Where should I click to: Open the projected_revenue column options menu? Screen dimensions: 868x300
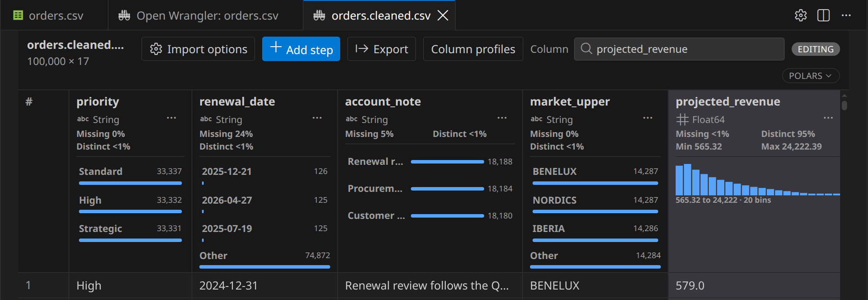(x=828, y=118)
